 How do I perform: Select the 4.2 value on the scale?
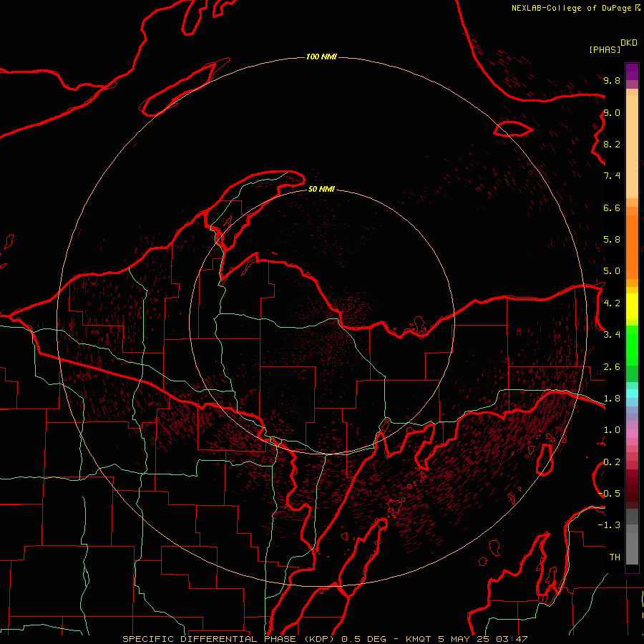click(x=612, y=303)
